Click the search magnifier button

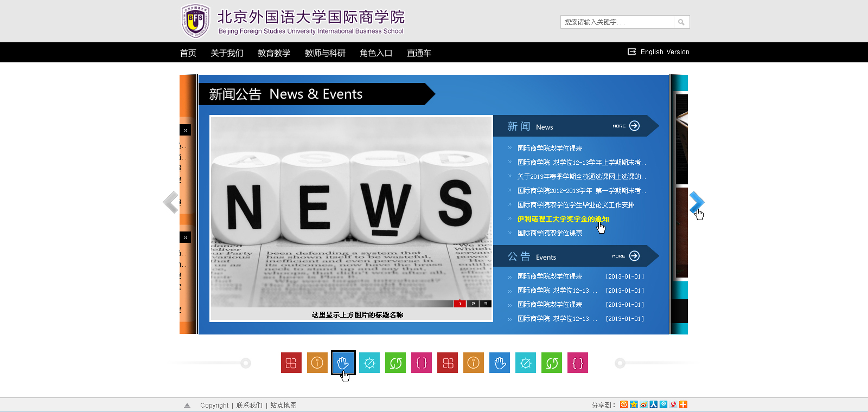(681, 22)
